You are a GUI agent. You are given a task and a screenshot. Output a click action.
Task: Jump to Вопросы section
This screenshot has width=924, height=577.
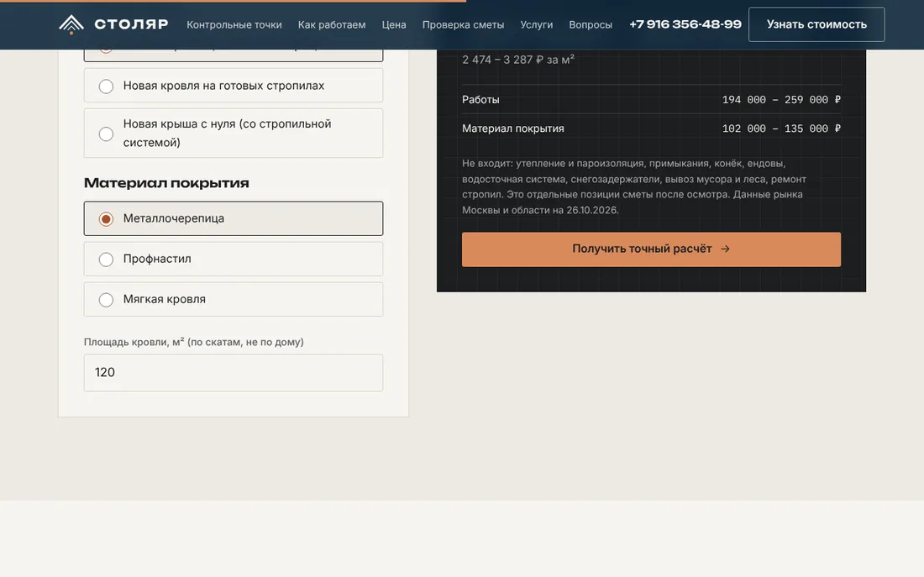pos(591,24)
